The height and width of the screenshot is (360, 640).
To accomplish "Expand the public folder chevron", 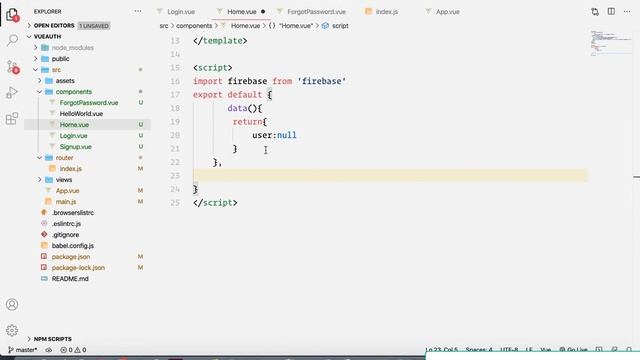I will pos(36,59).
